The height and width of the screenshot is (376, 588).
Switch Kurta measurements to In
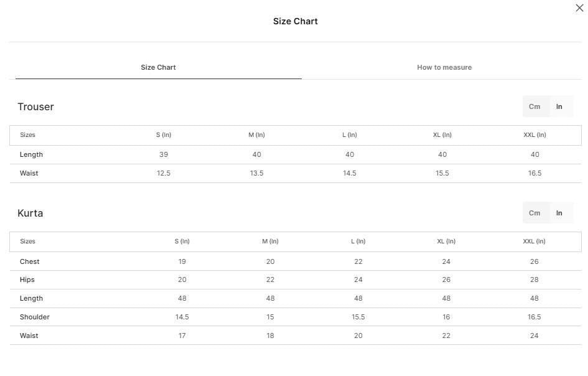559,213
